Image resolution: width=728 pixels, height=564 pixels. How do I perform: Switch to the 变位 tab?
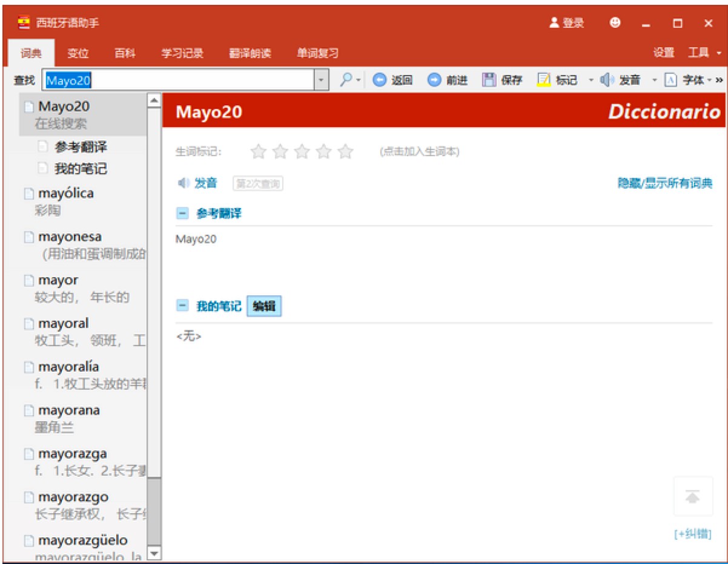[x=78, y=53]
